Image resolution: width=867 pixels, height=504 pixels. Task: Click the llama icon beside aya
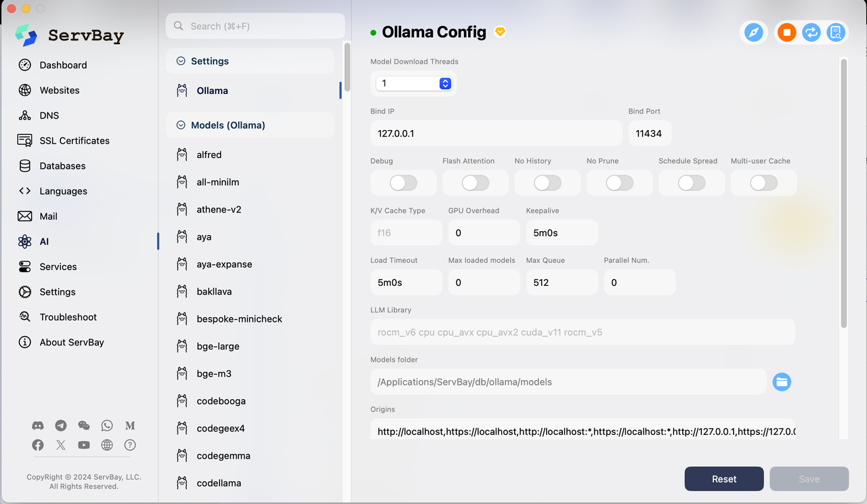[182, 237]
